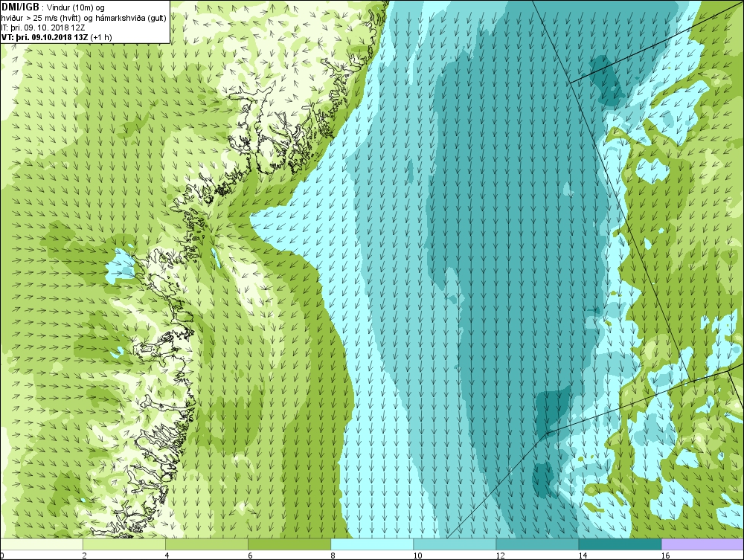Click the 'DMI/IGB' title text
Viewport: 744px width, 560px height.
click(x=20, y=7)
